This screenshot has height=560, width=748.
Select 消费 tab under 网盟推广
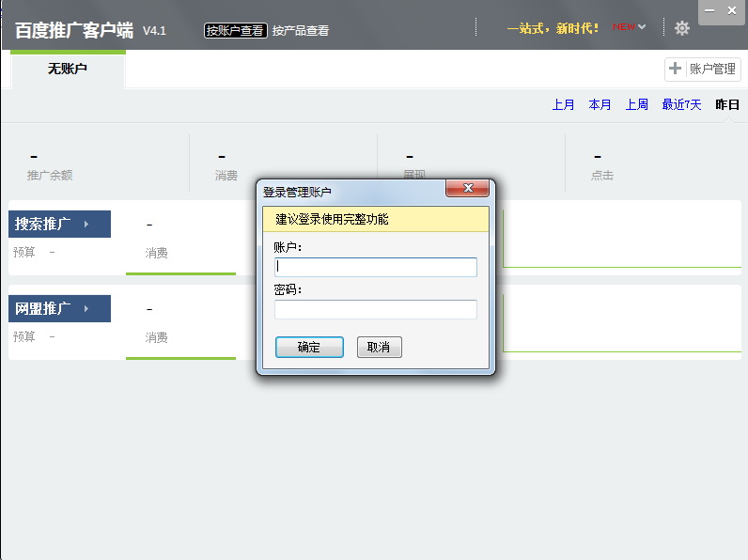point(157,337)
